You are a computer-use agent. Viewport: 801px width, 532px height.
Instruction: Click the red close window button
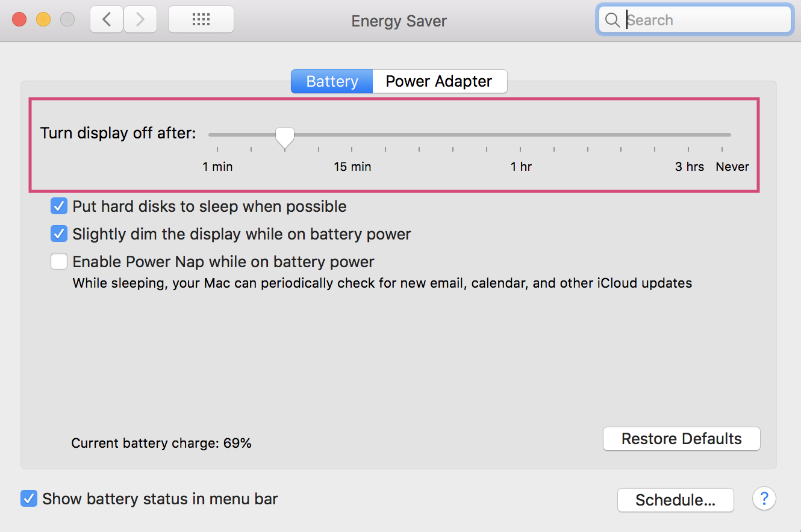19,20
